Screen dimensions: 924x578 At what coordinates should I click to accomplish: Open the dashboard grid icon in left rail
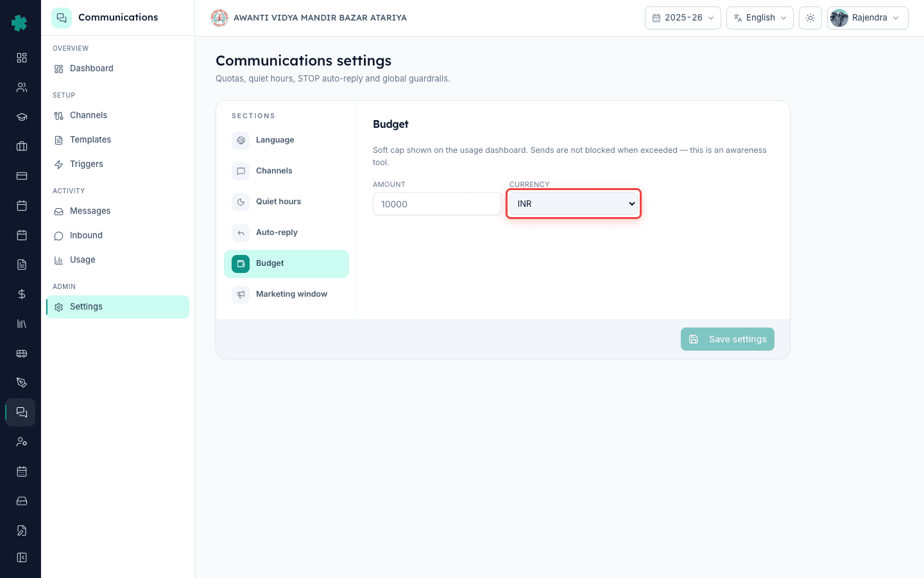[x=22, y=58]
